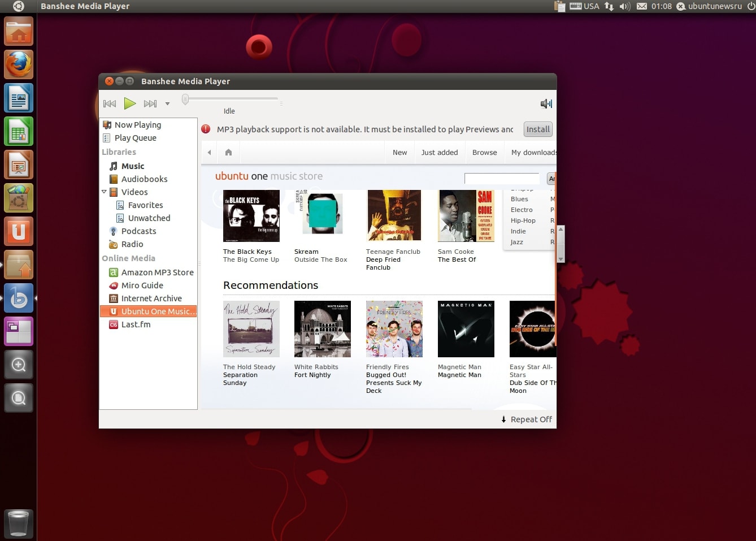Open Teenage Fanclub album cover
Screen dimensions: 756x541
coord(394,216)
